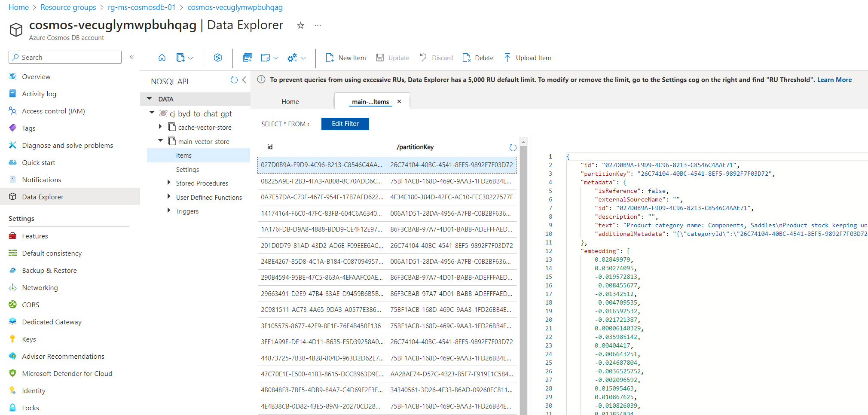The width and height of the screenshot is (868, 415).
Task: Go to Home breadcrumb
Action: pos(18,7)
